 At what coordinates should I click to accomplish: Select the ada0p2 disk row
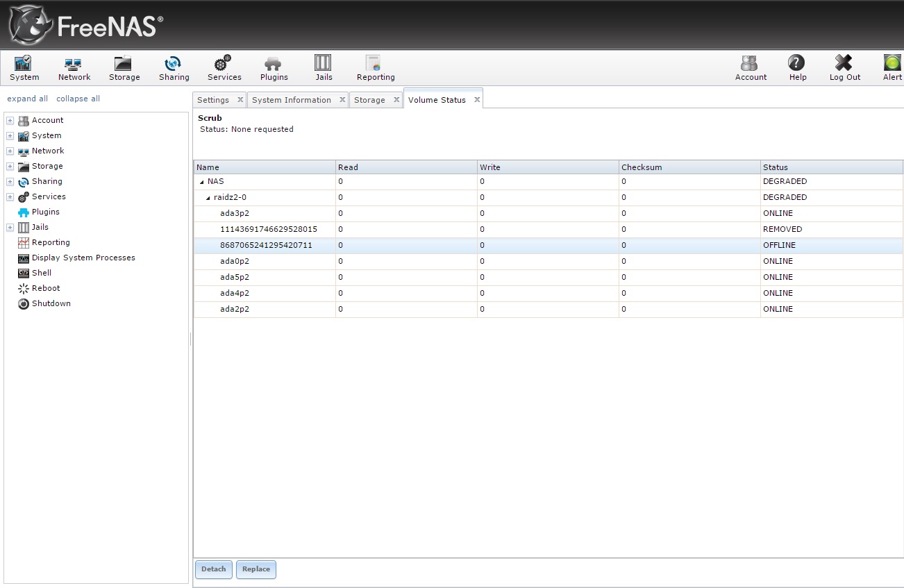click(x=549, y=262)
